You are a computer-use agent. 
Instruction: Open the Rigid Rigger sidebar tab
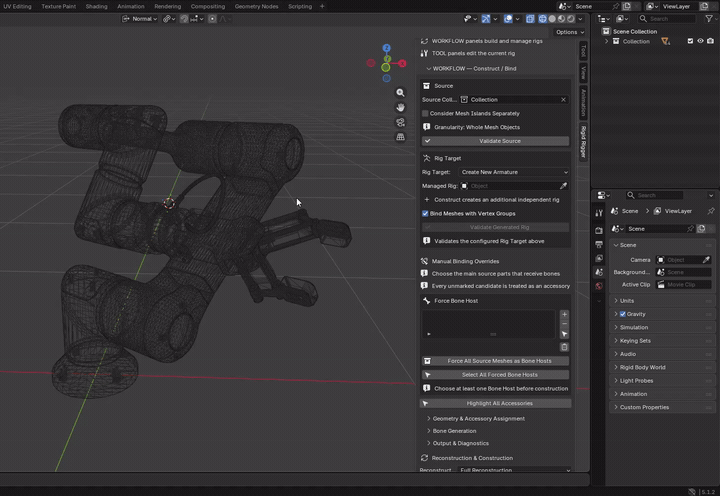coord(583,141)
